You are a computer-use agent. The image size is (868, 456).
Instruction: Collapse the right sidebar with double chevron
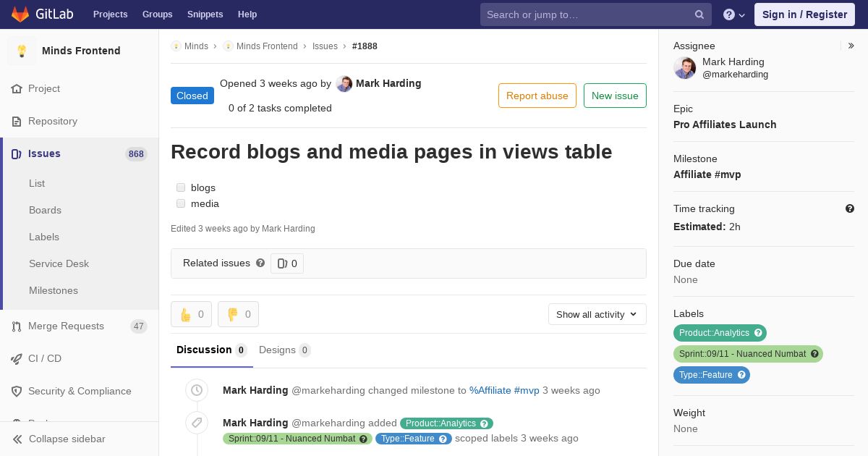pos(851,46)
